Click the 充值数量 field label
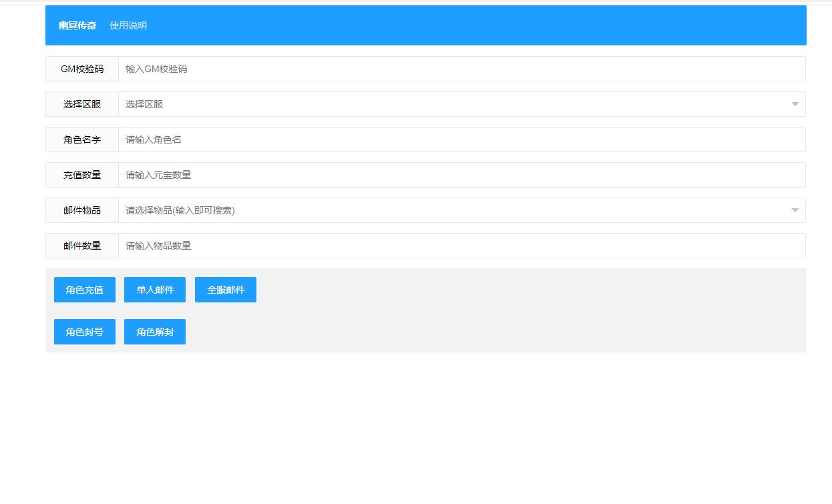832x504 pixels. [x=82, y=175]
